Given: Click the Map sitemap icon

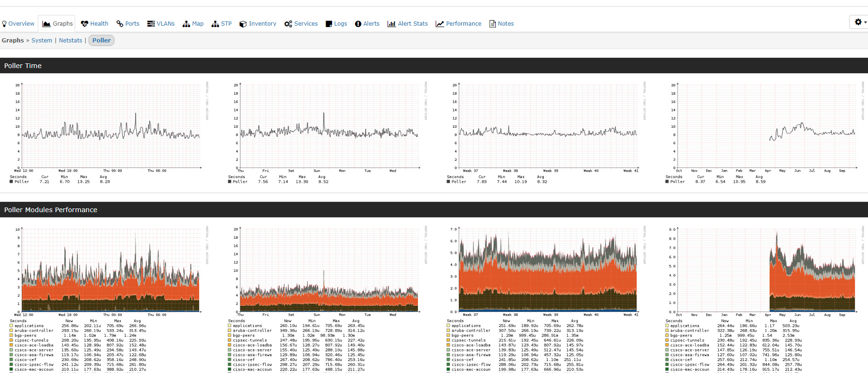Looking at the screenshot, I should 186,24.
